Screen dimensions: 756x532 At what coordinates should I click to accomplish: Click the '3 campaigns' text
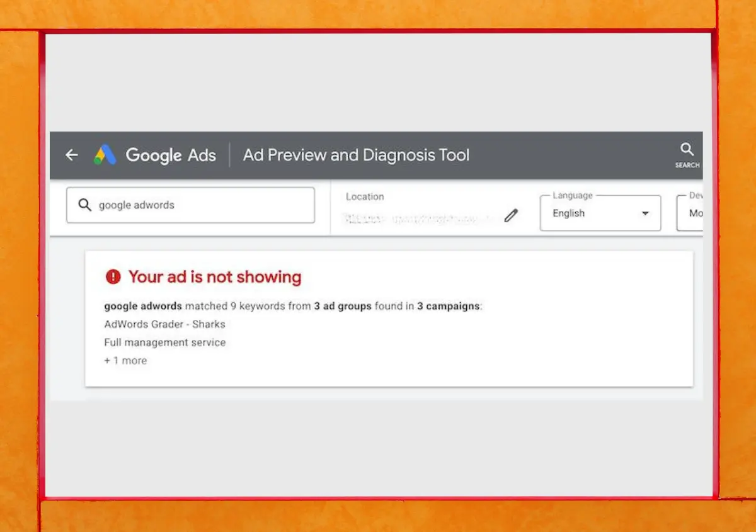(449, 307)
